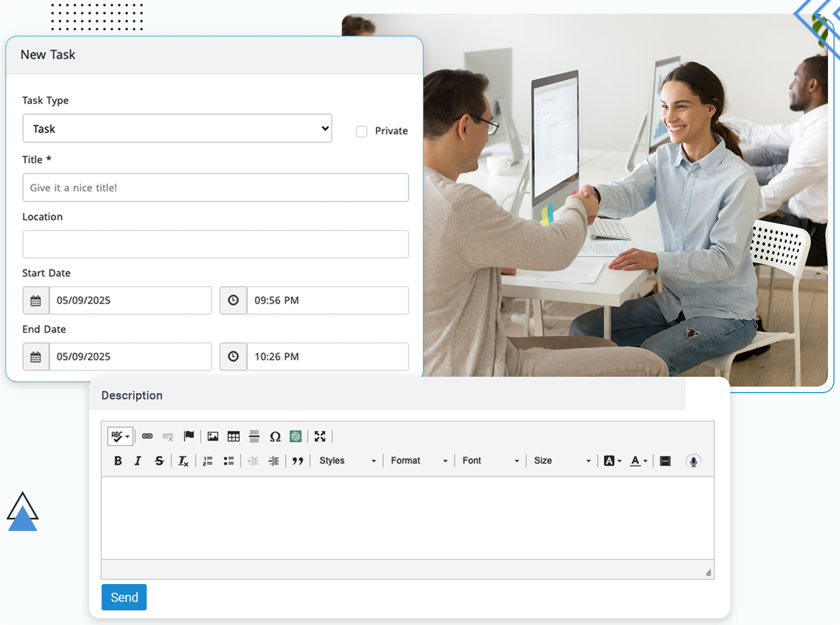Decrease the text indent
Viewport: 840px width, 625px height.
(x=253, y=461)
